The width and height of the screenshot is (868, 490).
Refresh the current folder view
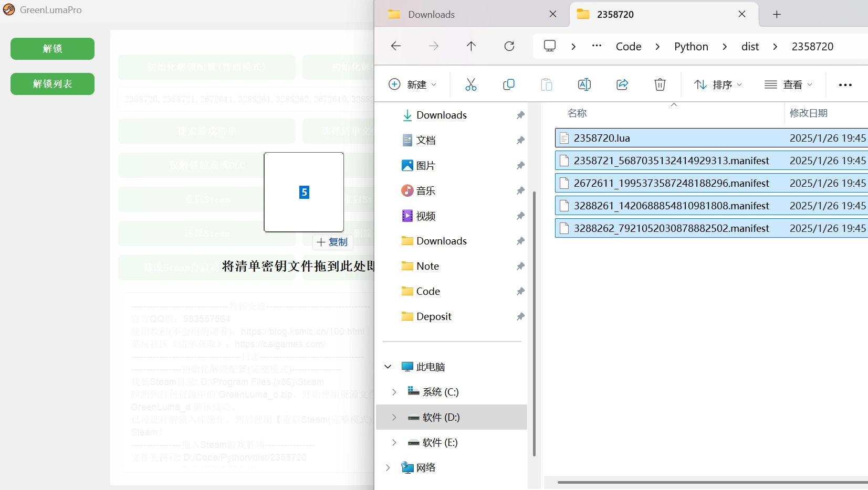pyautogui.click(x=509, y=46)
